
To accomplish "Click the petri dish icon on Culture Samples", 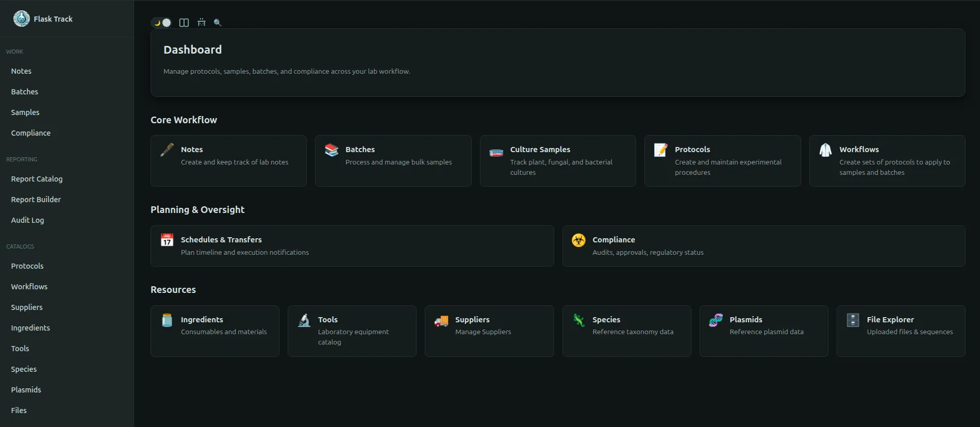I will pyautogui.click(x=496, y=153).
